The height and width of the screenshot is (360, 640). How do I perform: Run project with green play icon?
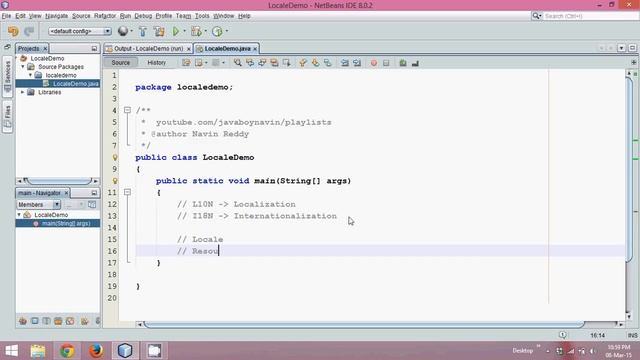(176, 31)
